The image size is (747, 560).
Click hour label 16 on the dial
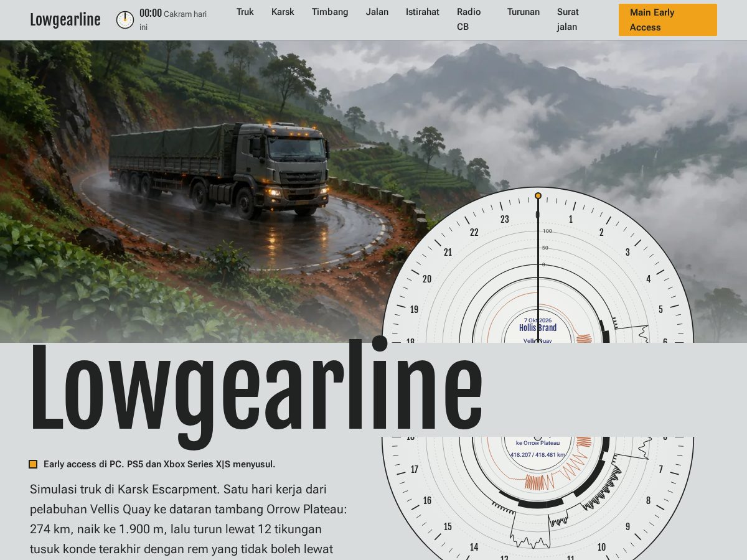pyautogui.click(x=427, y=500)
